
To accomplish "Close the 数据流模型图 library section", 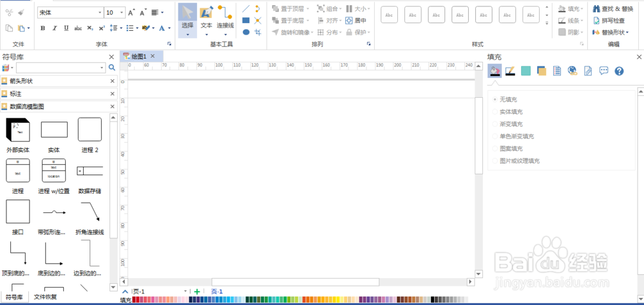I will pos(112,107).
